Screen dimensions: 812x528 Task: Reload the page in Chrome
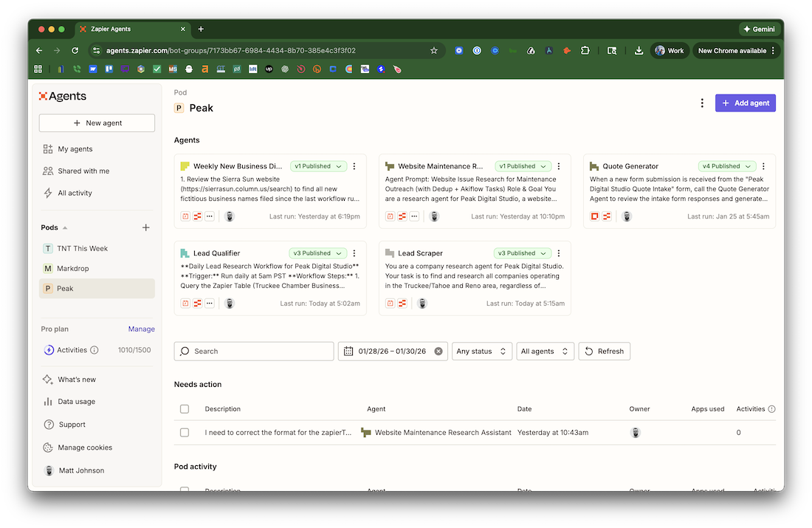(x=75, y=51)
